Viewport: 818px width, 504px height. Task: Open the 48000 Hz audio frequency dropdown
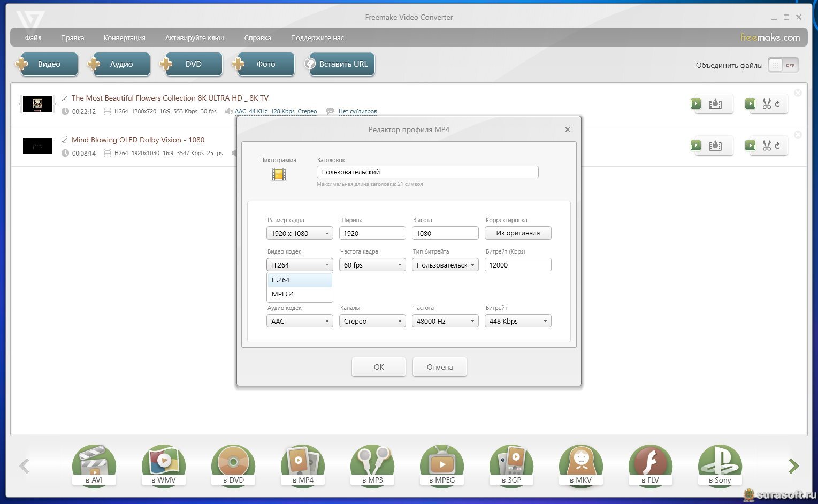[x=445, y=321]
